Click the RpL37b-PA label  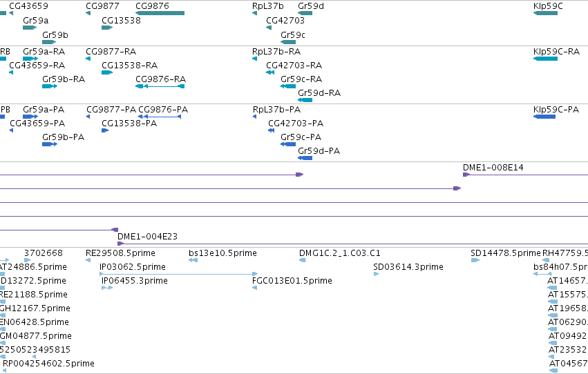pos(277,110)
